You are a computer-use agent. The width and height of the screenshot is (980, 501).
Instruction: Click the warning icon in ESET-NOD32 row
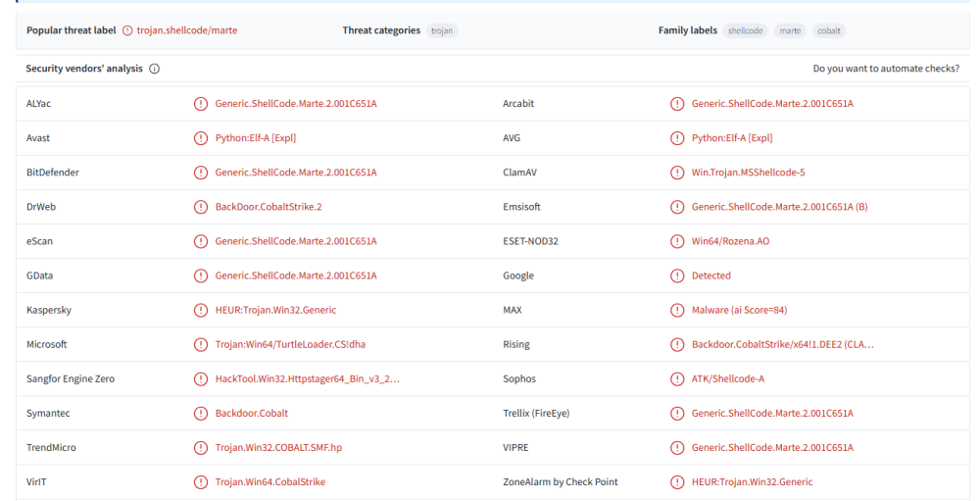pos(677,241)
